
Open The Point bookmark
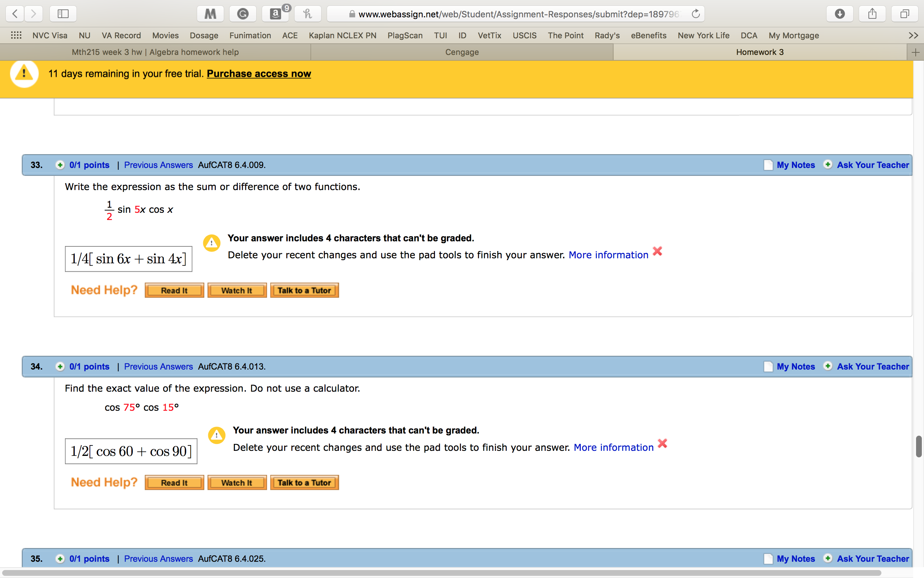click(566, 35)
